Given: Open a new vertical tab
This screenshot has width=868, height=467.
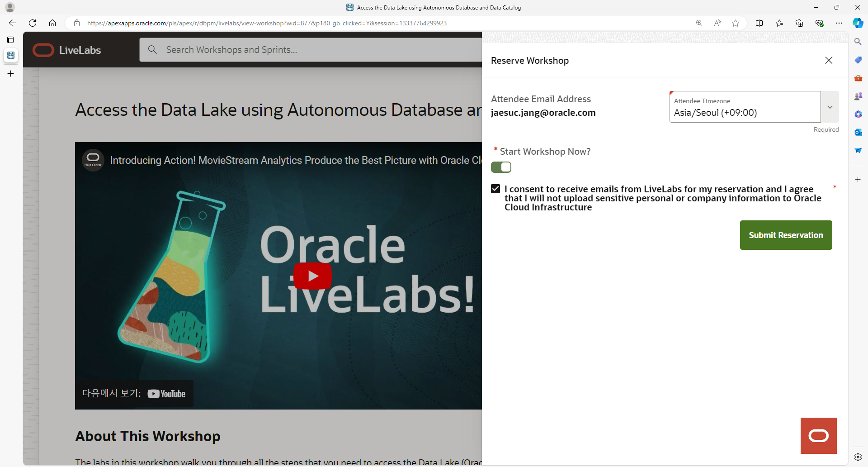Looking at the screenshot, I should point(11,73).
